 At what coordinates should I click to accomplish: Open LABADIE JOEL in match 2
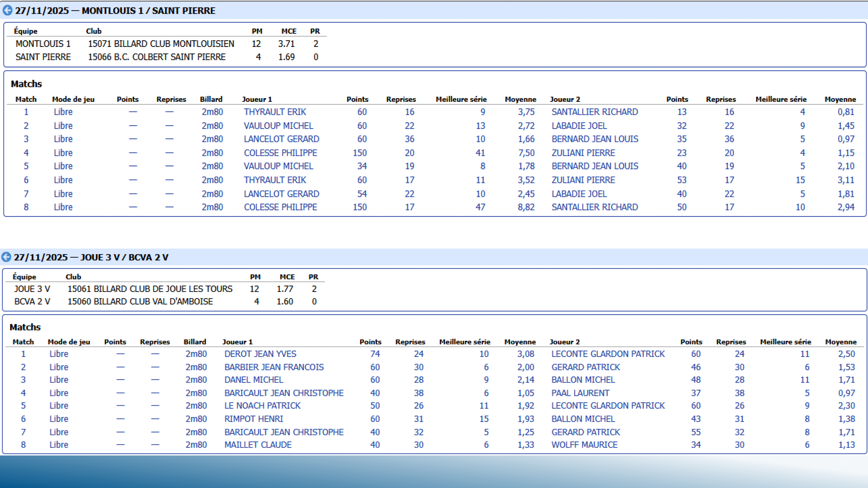point(579,126)
